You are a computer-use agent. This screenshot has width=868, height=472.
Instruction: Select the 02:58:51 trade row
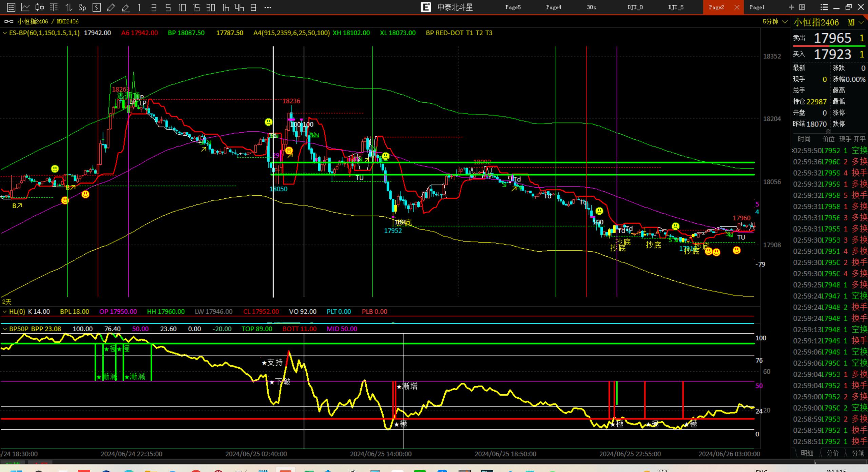pyautogui.click(x=830, y=441)
